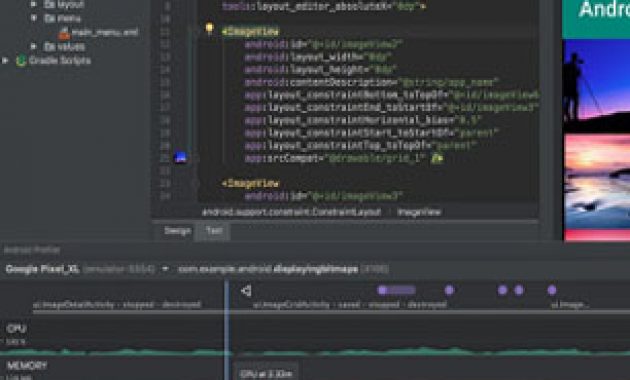The height and width of the screenshot is (380, 630).
Task: Click the blue drawable preview icon in the gutter
Action: click(x=180, y=157)
